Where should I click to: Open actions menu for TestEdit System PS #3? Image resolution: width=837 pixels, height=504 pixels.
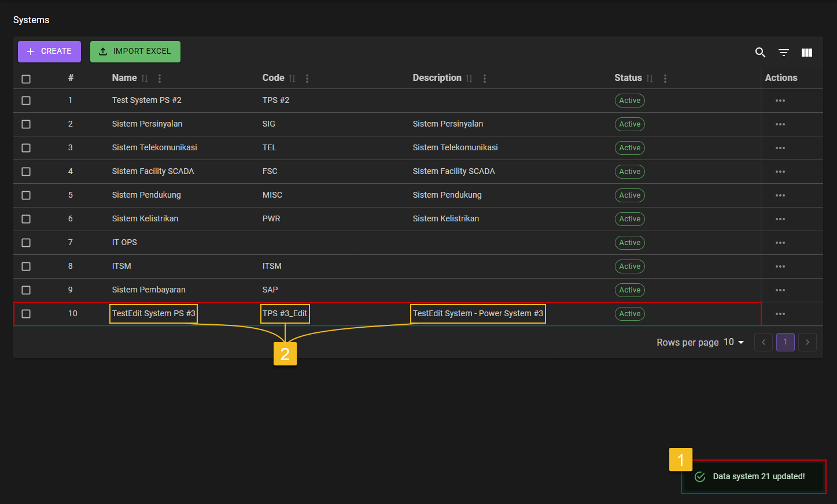780,314
